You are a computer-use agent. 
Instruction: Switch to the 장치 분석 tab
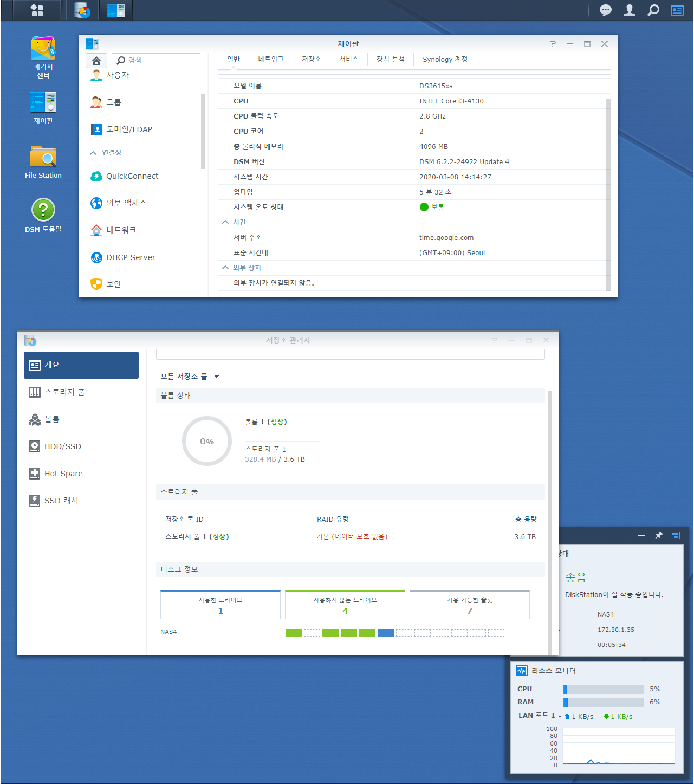point(391,60)
